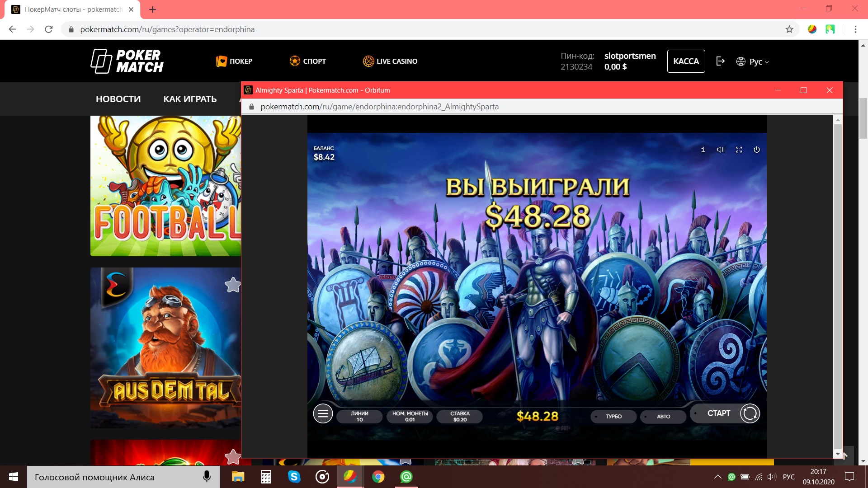This screenshot has height=488, width=868.
Task: Click the scroll-to-top arrow button
Action: [844, 455]
